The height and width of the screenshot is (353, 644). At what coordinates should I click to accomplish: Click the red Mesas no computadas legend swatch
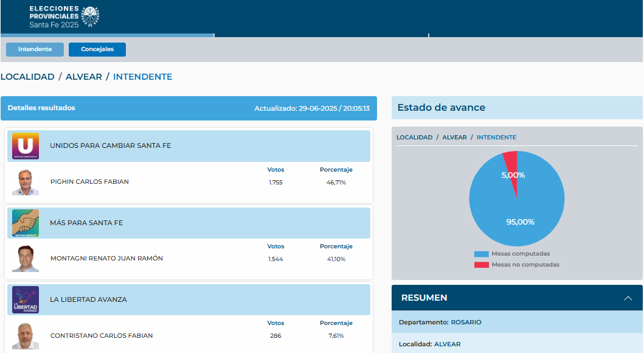tap(482, 265)
